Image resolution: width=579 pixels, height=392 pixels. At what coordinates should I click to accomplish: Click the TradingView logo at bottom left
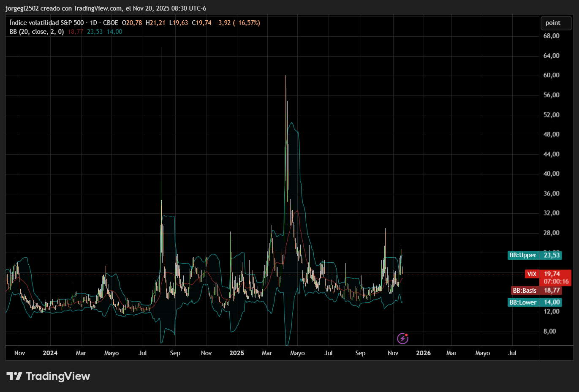click(48, 376)
